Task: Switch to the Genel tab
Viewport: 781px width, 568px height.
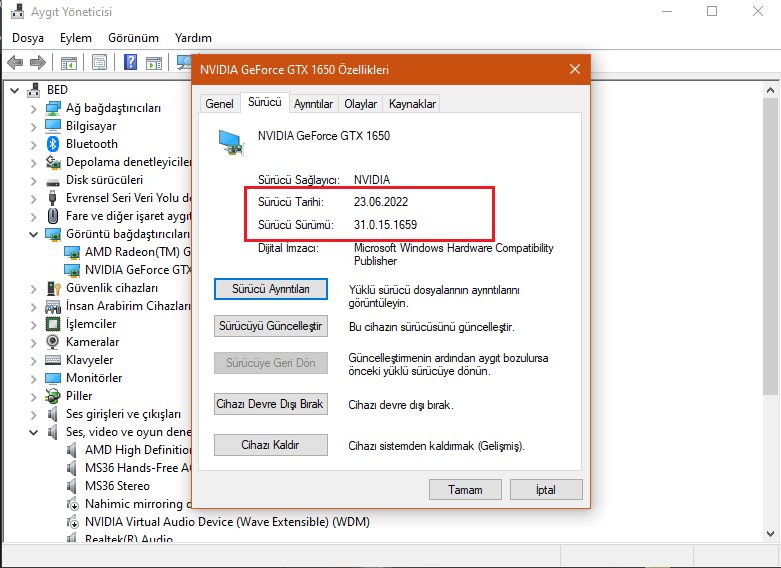Action: [x=219, y=104]
